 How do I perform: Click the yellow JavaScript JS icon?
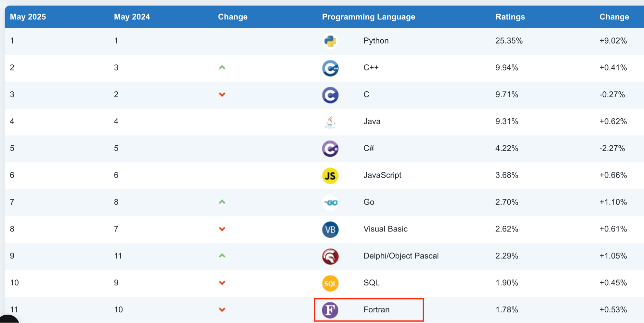[330, 176]
